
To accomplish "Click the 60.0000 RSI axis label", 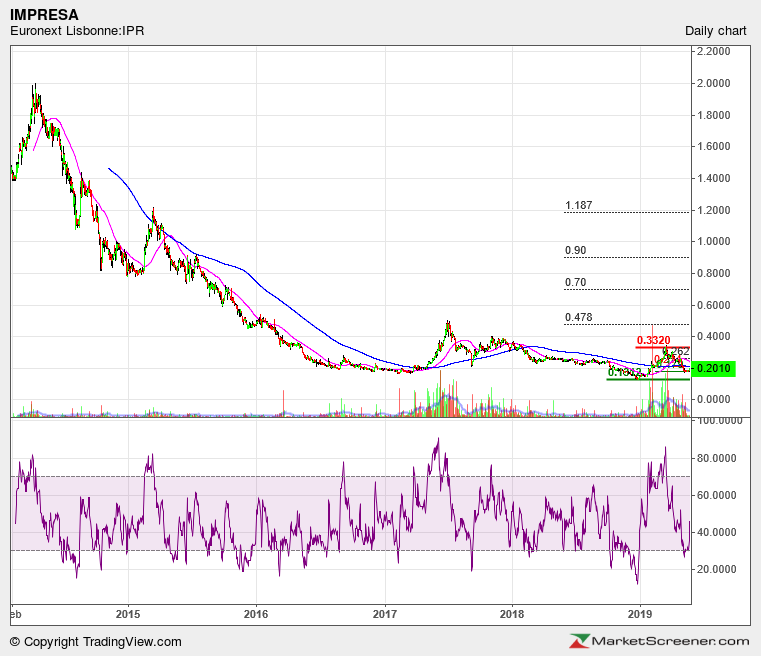I will pyautogui.click(x=716, y=495).
